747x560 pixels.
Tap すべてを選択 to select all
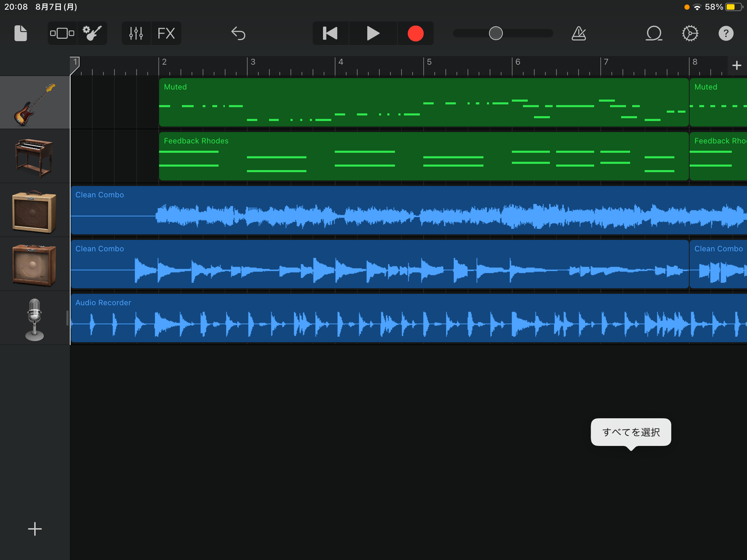click(631, 432)
